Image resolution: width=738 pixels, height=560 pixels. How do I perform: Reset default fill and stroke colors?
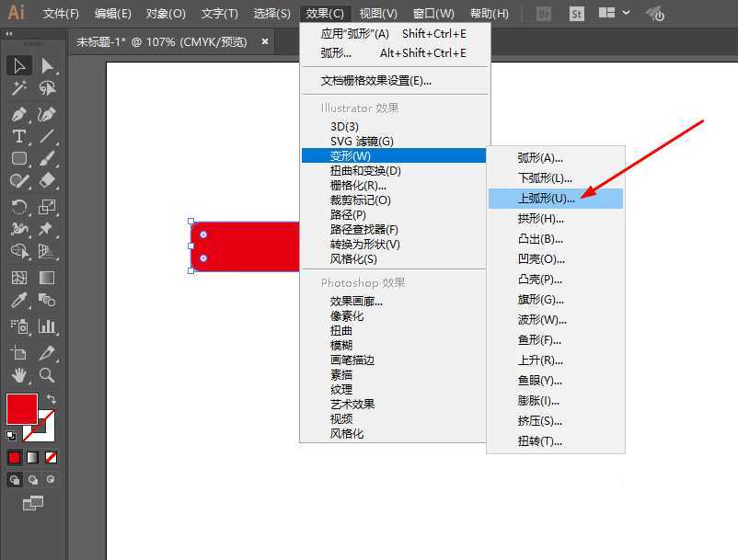pos(11,435)
